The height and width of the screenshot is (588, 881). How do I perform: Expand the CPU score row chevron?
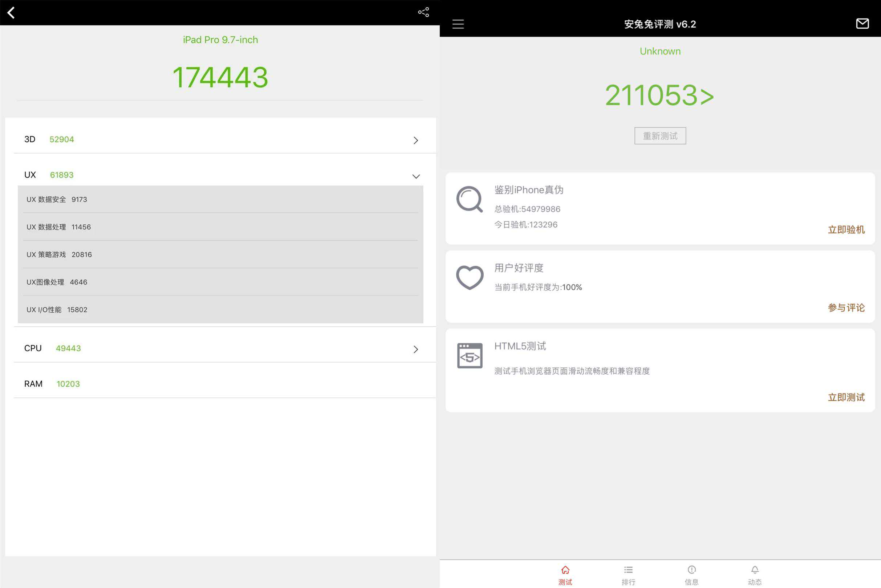[416, 349]
